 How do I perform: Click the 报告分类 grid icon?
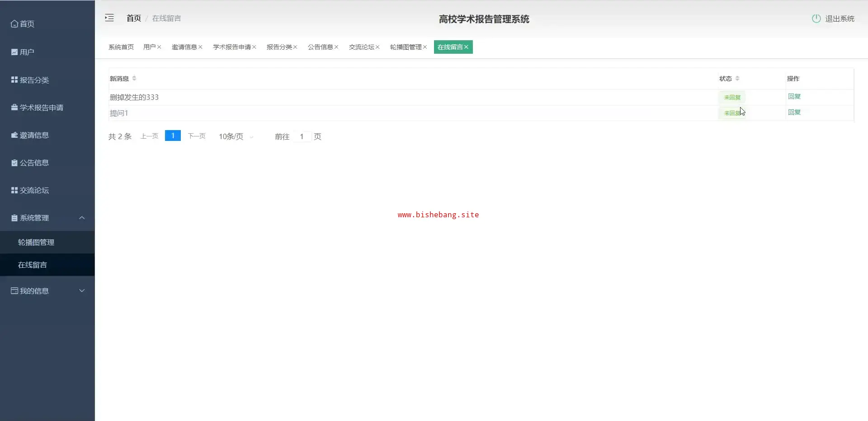pos(14,80)
